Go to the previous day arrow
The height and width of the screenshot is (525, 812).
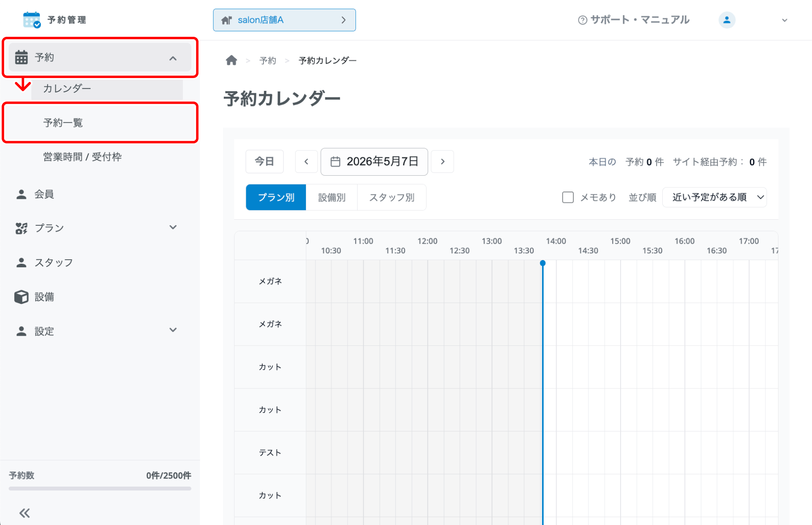[x=306, y=162]
